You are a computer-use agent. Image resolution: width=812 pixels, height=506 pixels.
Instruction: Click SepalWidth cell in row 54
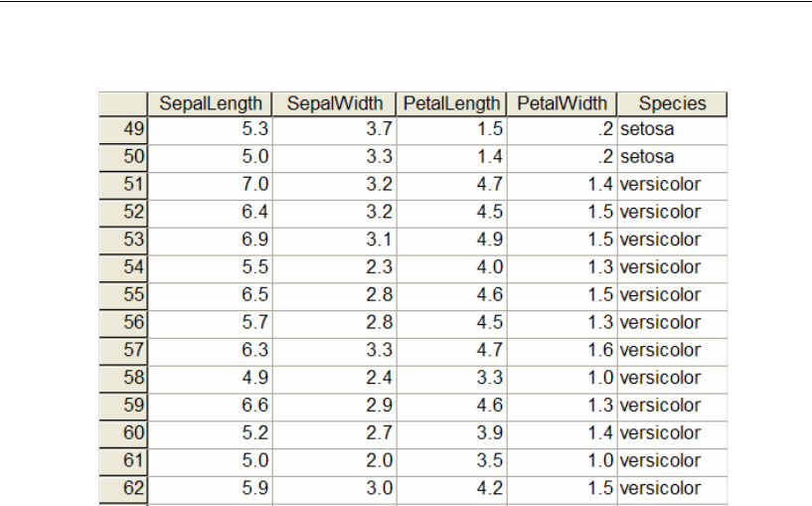coord(334,267)
